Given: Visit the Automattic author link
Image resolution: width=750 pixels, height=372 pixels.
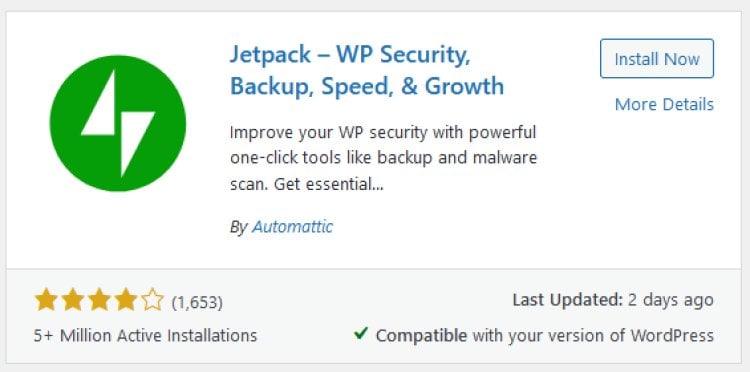Looking at the screenshot, I should (292, 227).
